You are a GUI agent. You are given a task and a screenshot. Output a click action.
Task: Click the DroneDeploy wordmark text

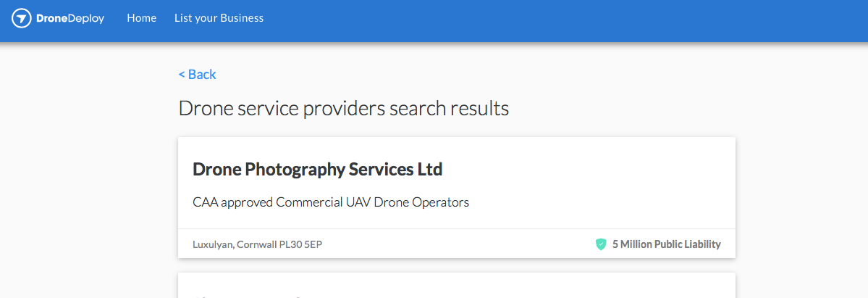69,18
